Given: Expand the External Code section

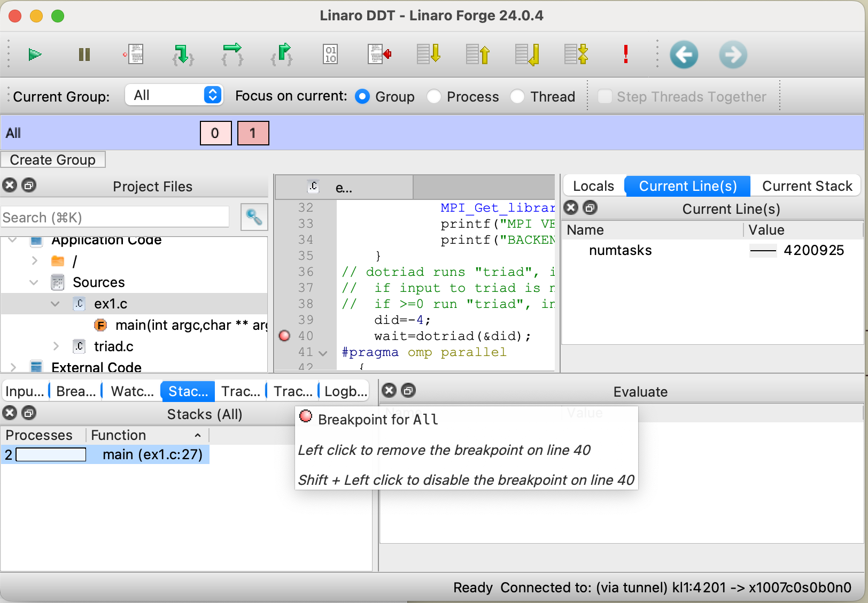Looking at the screenshot, I should 13,367.
